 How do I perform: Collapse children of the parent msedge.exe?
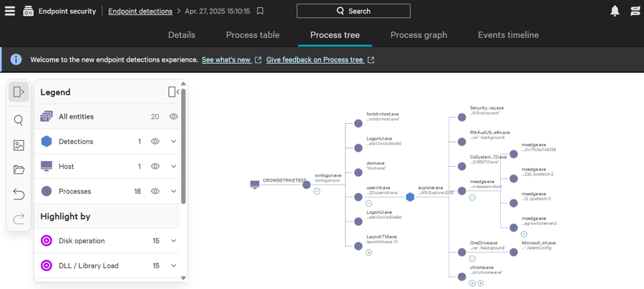472,197
